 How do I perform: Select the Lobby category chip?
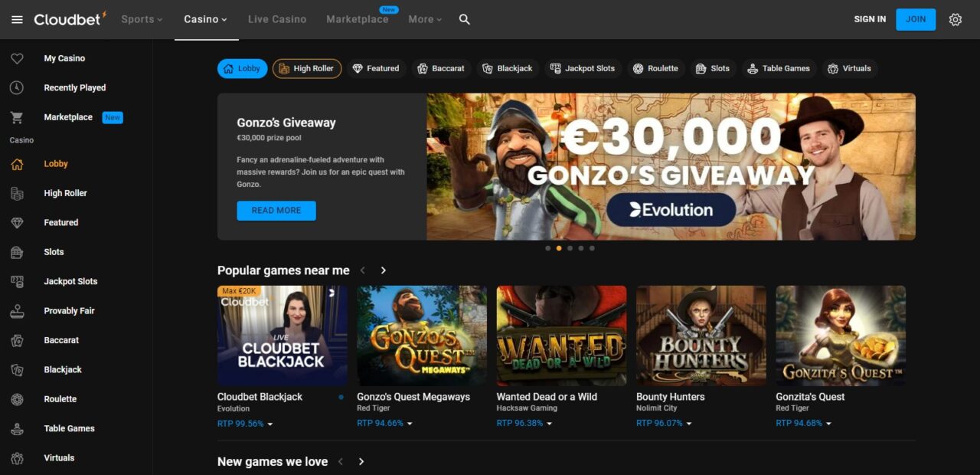(x=243, y=69)
